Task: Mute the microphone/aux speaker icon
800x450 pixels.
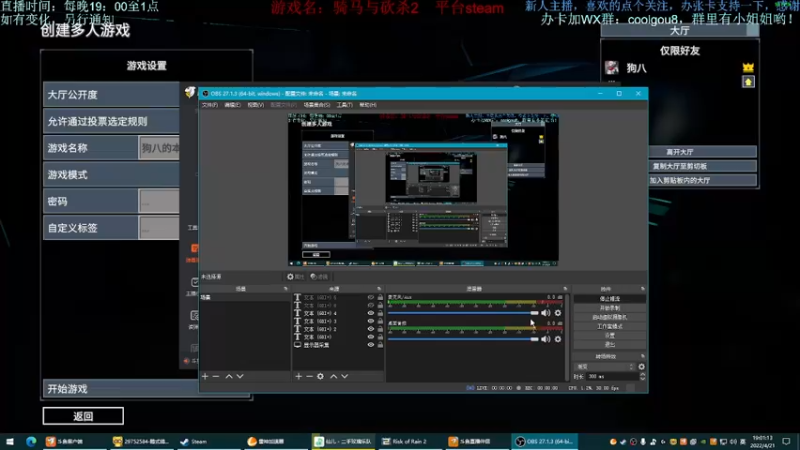Action: pos(545,313)
